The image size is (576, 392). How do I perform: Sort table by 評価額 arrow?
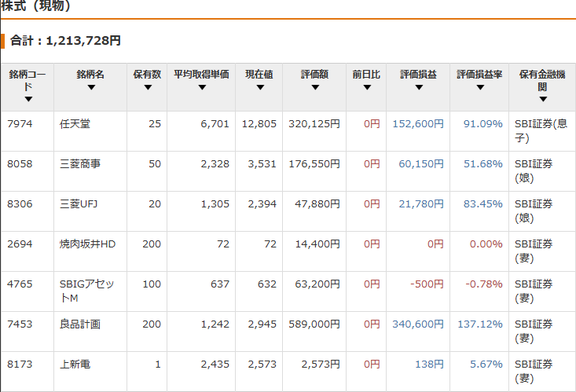pos(314,87)
